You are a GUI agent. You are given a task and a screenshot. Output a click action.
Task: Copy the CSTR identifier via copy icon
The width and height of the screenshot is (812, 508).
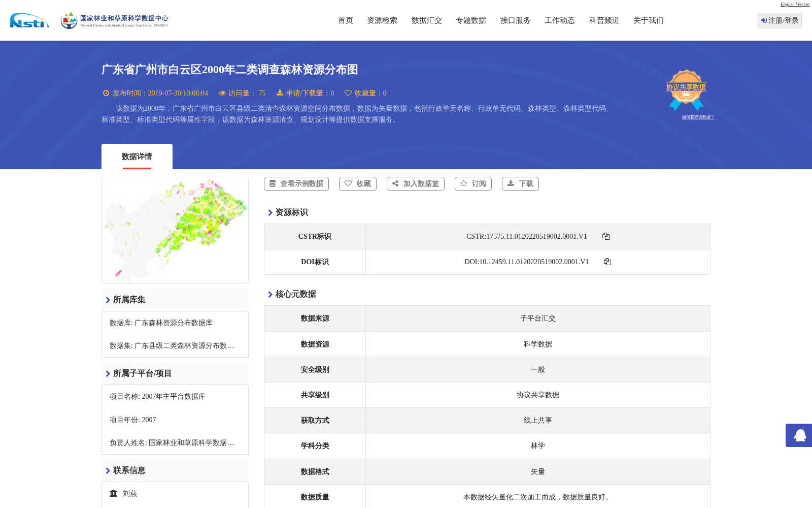606,236
